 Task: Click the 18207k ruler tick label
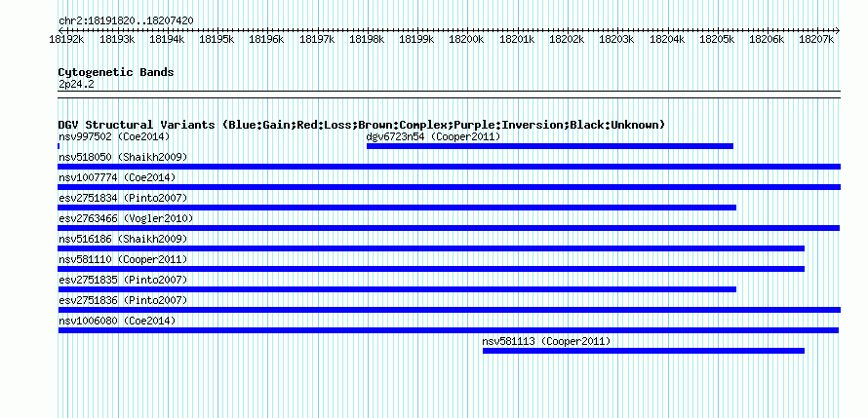(x=817, y=39)
